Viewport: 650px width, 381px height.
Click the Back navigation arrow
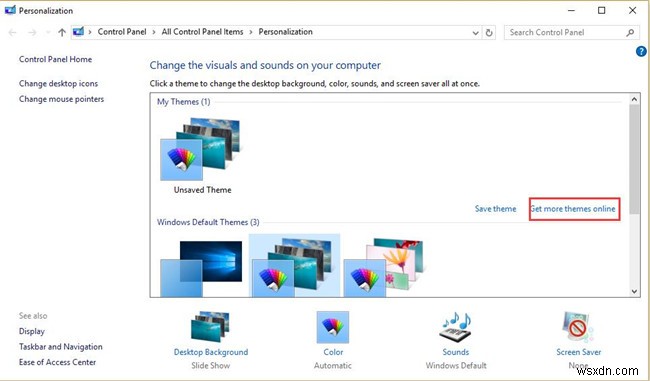click(x=12, y=32)
